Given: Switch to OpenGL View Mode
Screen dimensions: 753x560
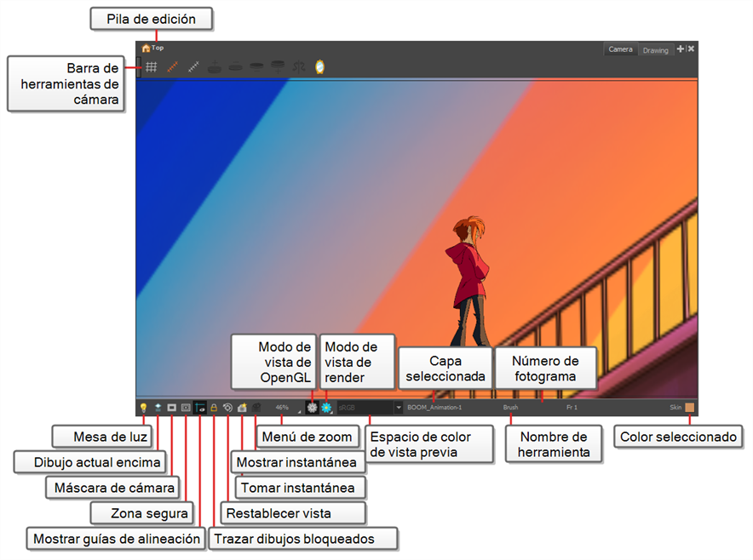Looking at the screenshot, I should click(312, 408).
